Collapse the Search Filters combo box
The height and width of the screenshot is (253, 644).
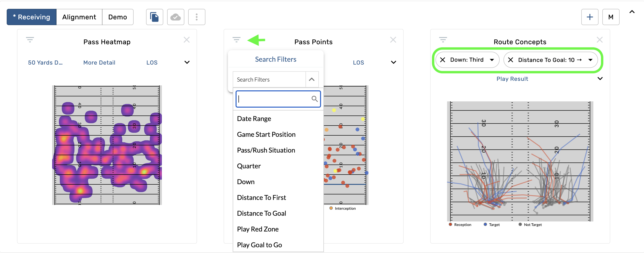point(311,80)
